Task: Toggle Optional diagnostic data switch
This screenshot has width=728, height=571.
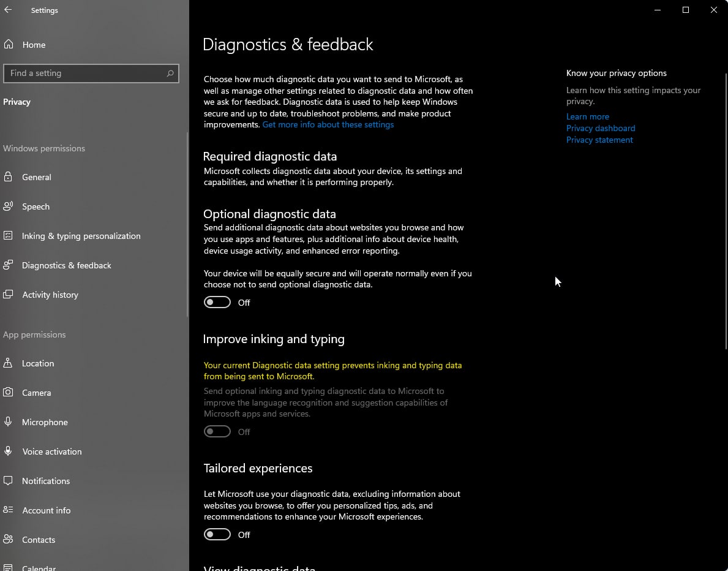Action: [217, 303]
